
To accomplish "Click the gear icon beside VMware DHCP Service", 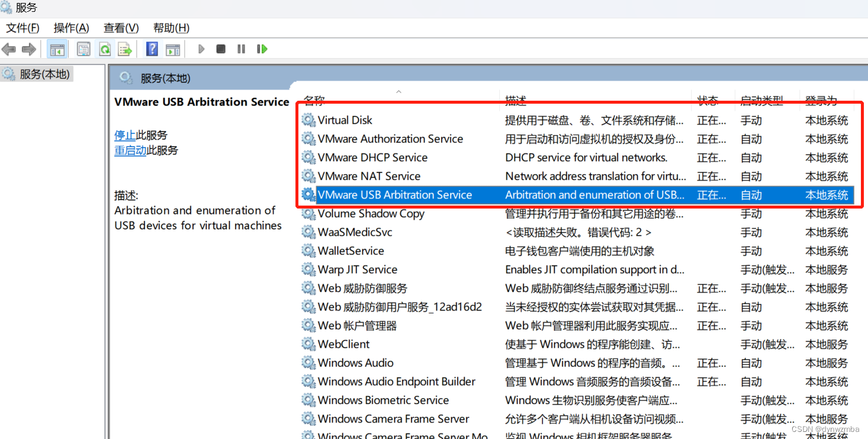I will 308,157.
